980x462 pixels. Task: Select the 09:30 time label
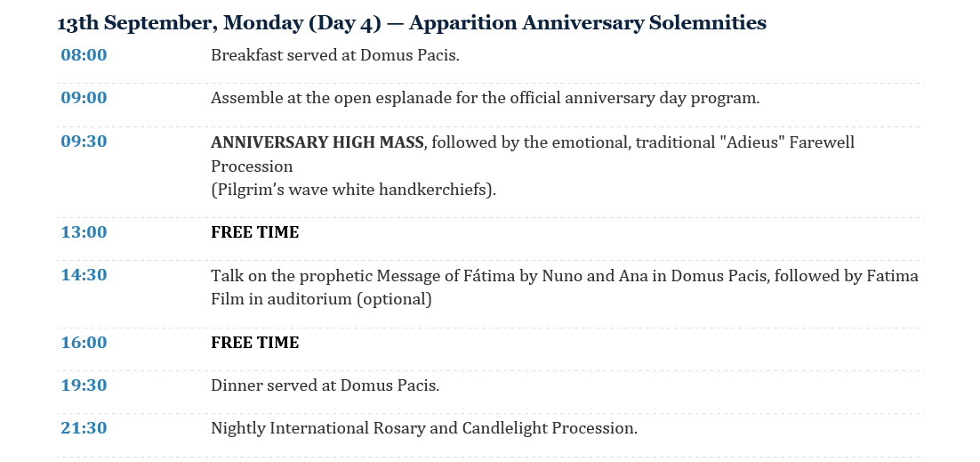click(x=84, y=142)
